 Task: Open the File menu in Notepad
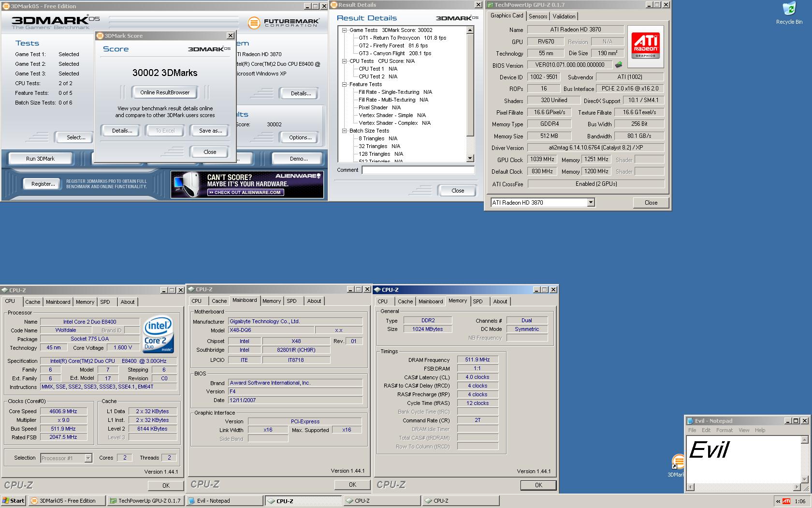(x=692, y=430)
